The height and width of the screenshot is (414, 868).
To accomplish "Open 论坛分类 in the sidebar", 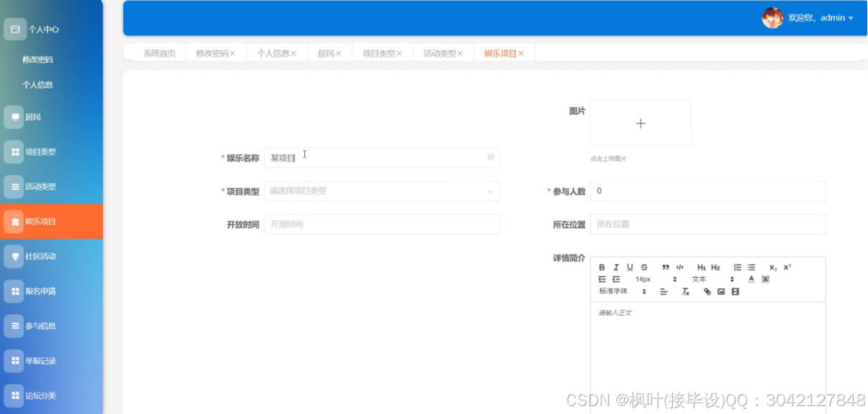I will tap(51, 395).
